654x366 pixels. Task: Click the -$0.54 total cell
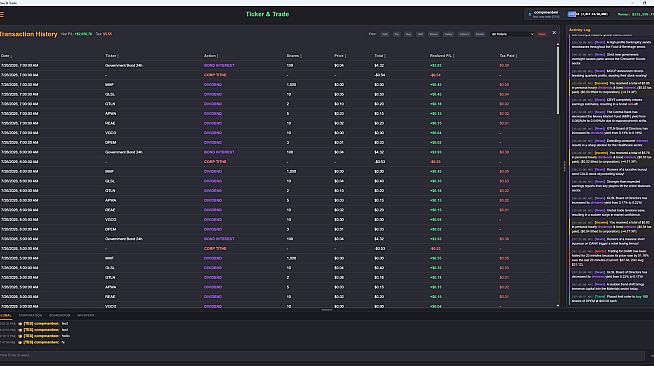coord(380,75)
